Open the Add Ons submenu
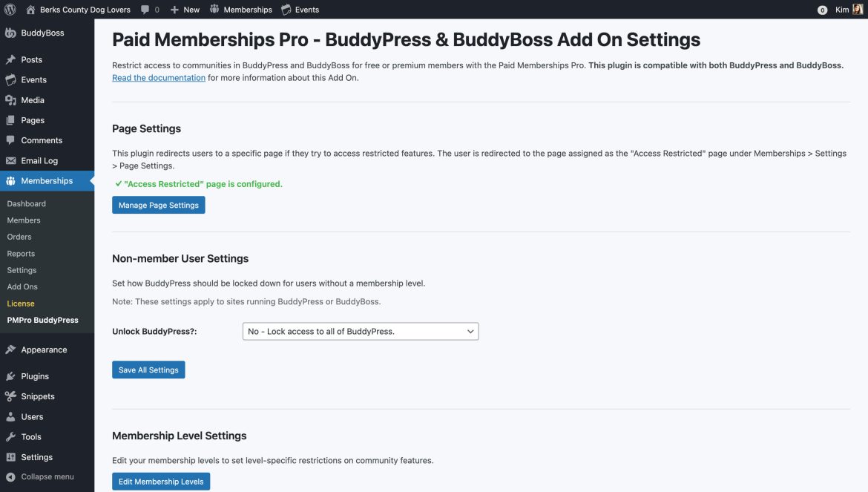The height and width of the screenshot is (492, 868). coord(22,286)
